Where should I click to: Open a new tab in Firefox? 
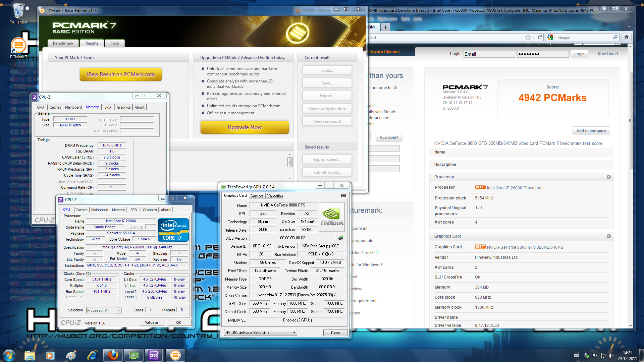coord(385,27)
